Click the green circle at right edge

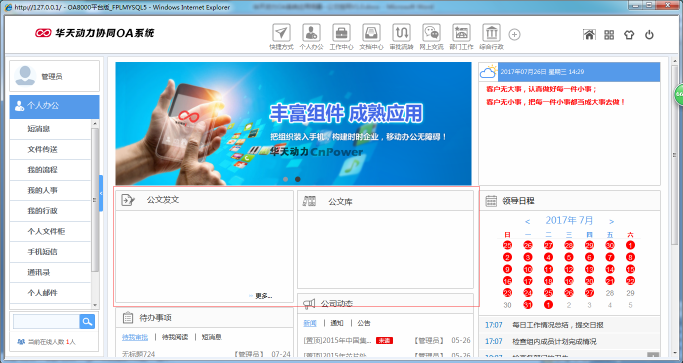click(679, 94)
